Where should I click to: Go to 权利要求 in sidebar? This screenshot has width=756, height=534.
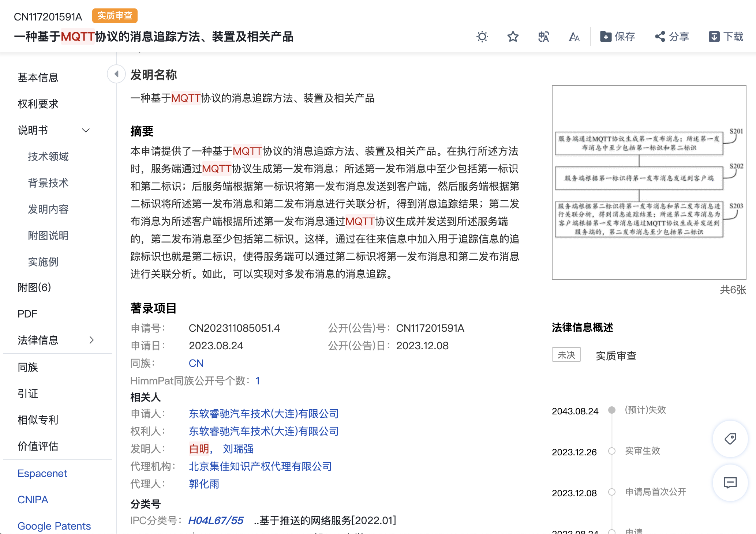click(x=38, y=104)
